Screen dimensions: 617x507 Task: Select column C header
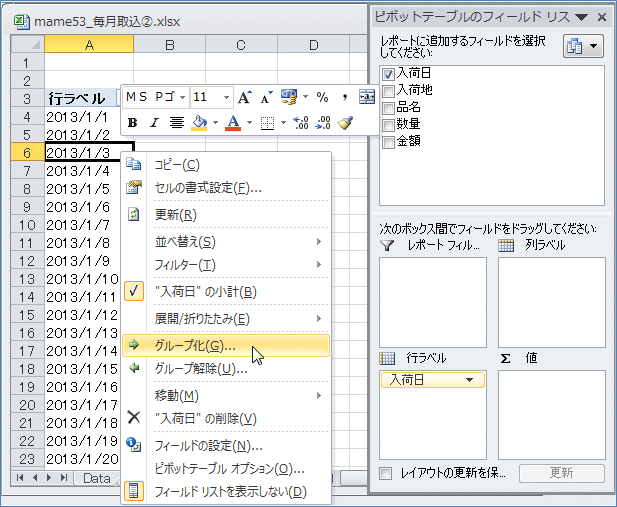(x=241, y=44)
